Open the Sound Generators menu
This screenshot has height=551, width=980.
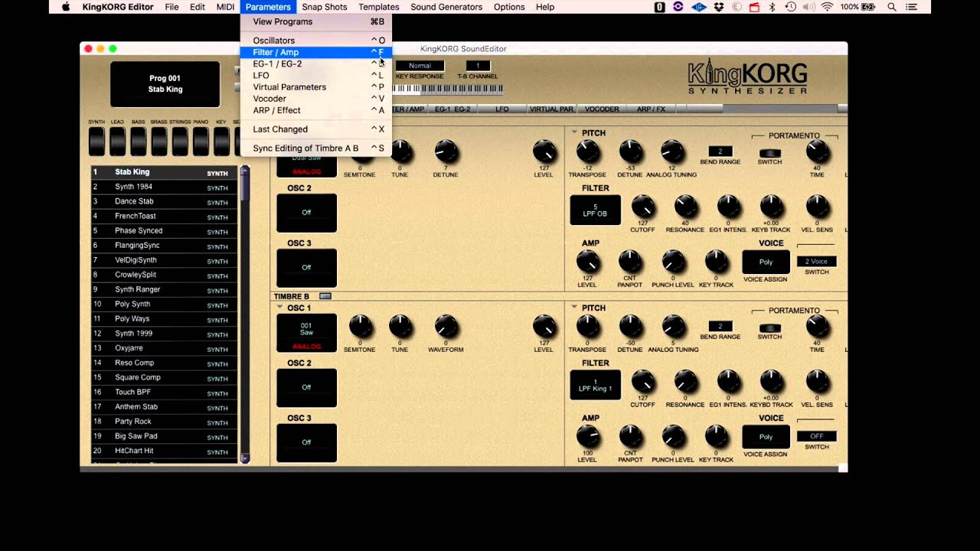(x=446, y=7)
